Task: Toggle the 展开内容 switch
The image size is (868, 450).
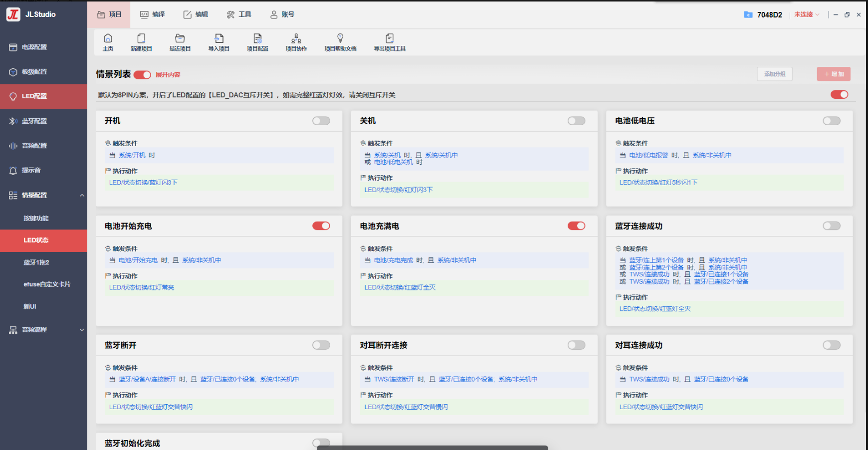Action: click(142, 75)
